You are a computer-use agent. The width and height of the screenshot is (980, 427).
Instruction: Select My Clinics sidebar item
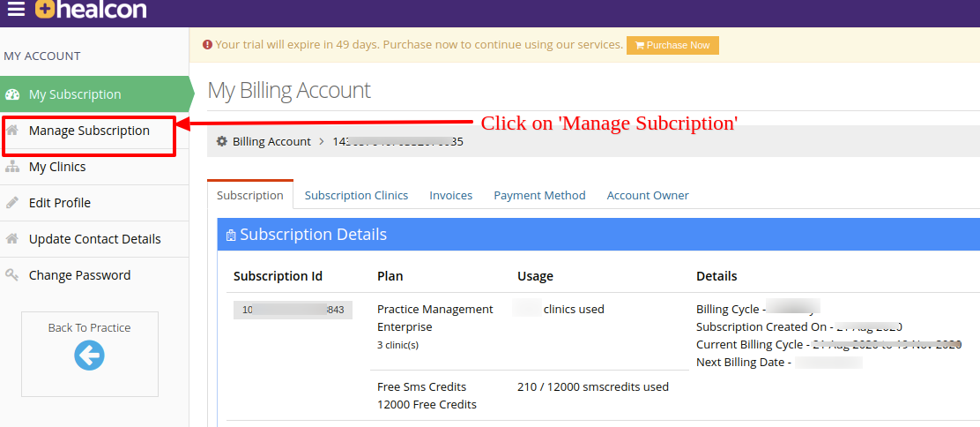(x=94, y=167)
